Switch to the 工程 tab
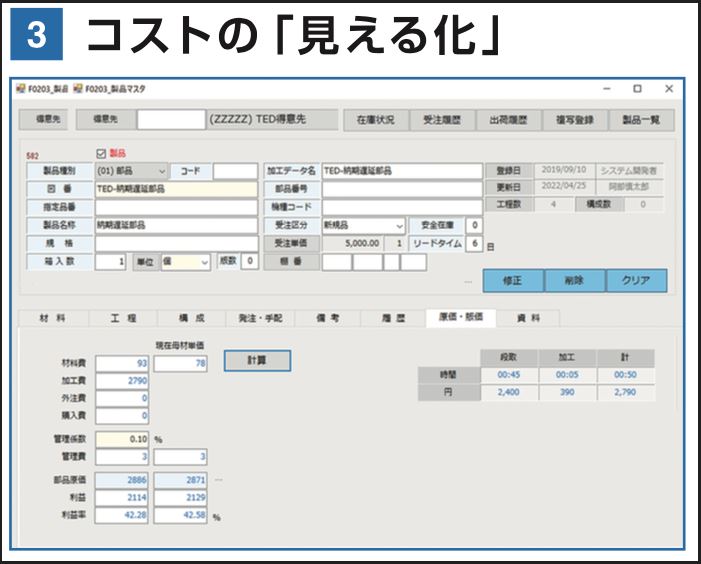The width and height of the screenshot is (701, 564). tap(123, 317)
